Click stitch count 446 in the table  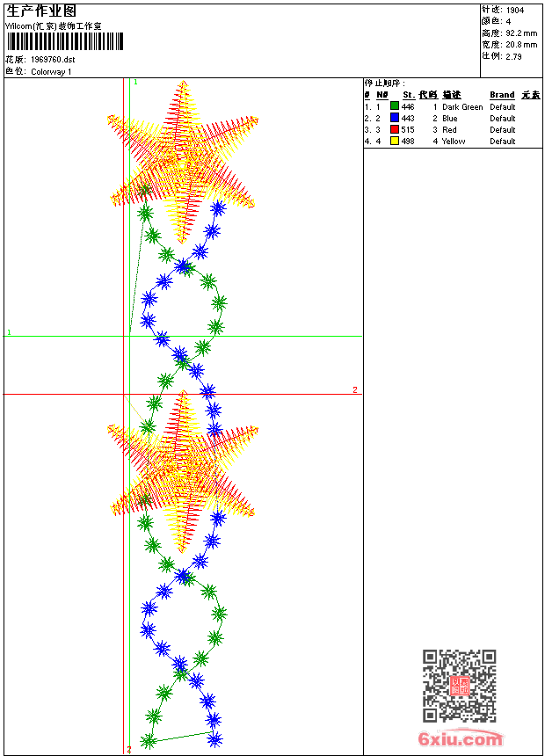click(408, 106)
